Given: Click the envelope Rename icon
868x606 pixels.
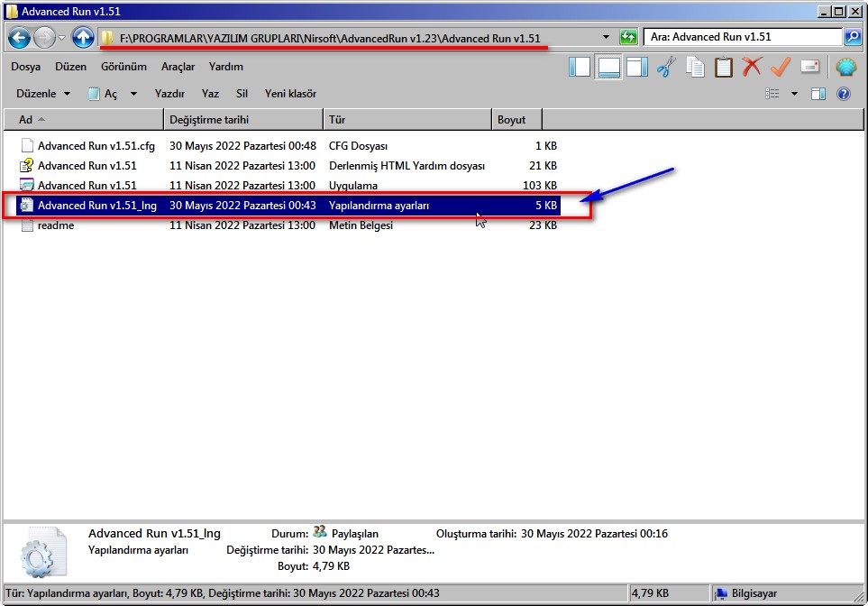Looking at the screenshot, I should tap(809, 67).
